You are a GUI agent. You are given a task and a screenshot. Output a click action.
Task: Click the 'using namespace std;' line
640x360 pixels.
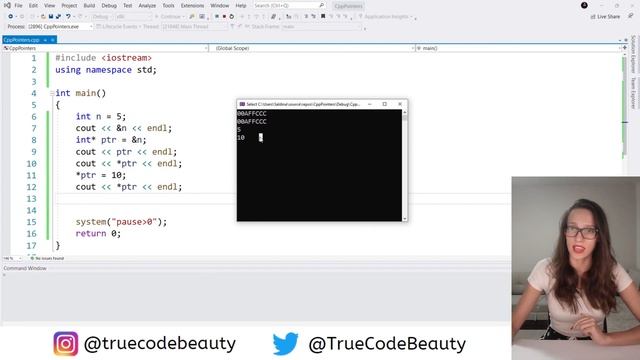click(x=106, y=70)
